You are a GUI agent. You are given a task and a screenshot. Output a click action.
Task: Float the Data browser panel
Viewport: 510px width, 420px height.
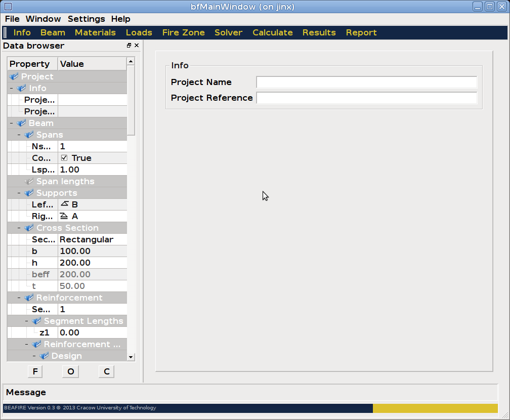[x=129, y=46]
